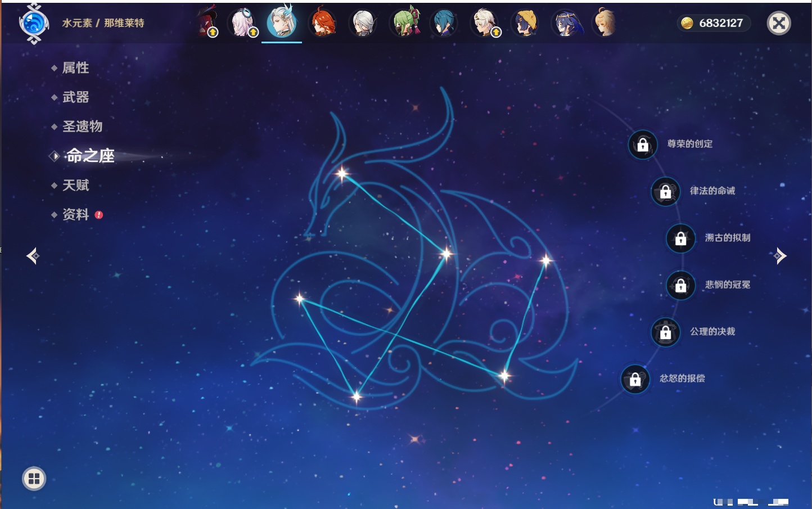
Task: Go to previous character with left arrow
Action: click(33, 256)
